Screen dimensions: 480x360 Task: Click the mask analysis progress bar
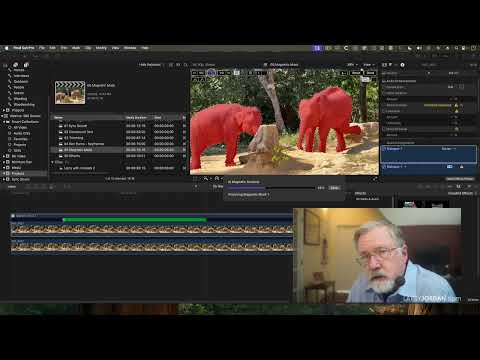point(271,188)
